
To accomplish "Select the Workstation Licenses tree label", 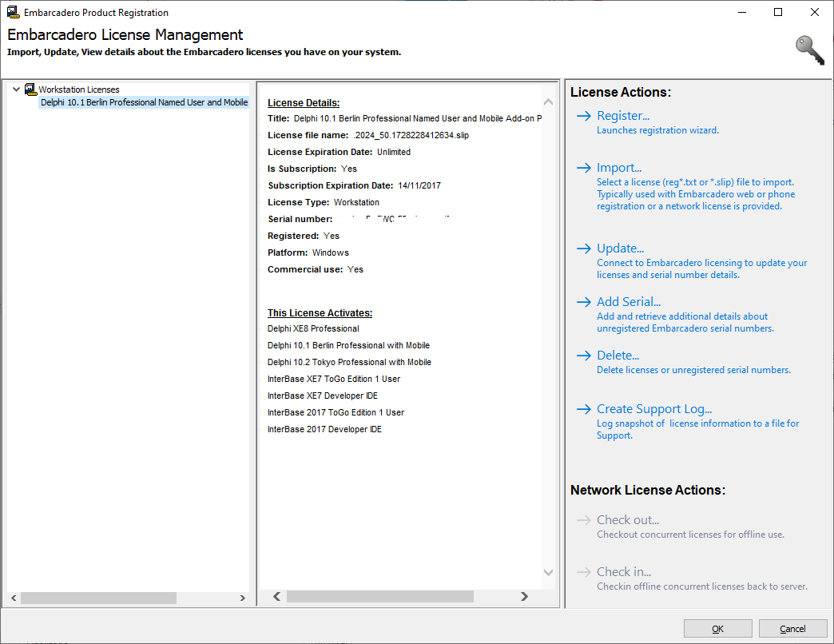I will coord(79,89).
